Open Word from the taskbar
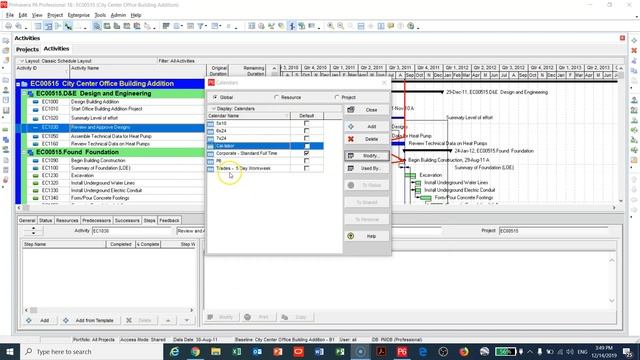 click(319, 352)
